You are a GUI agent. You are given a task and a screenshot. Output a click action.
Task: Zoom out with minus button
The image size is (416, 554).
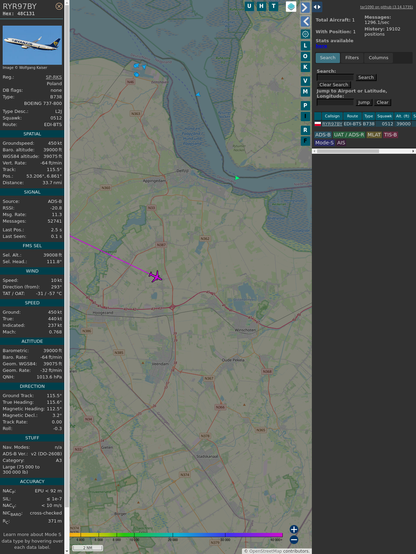coord(294,540)
